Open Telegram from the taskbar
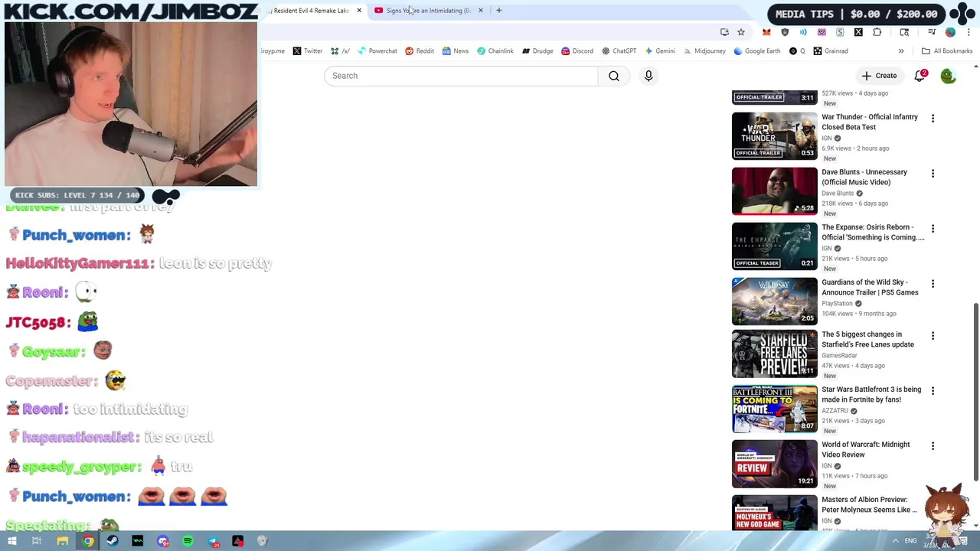 click(x=213, y=541)
